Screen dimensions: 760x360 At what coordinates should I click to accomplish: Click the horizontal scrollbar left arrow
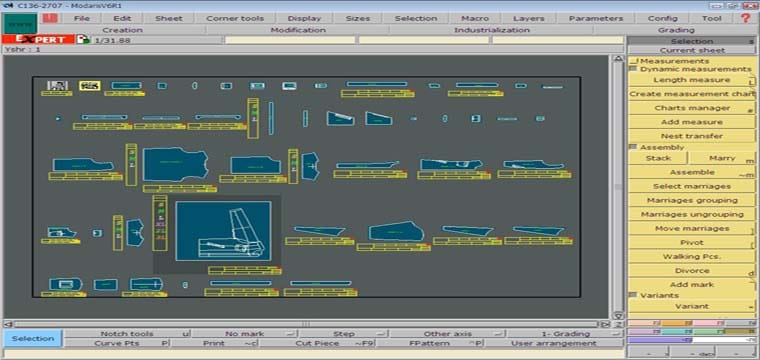click(8, 324)
